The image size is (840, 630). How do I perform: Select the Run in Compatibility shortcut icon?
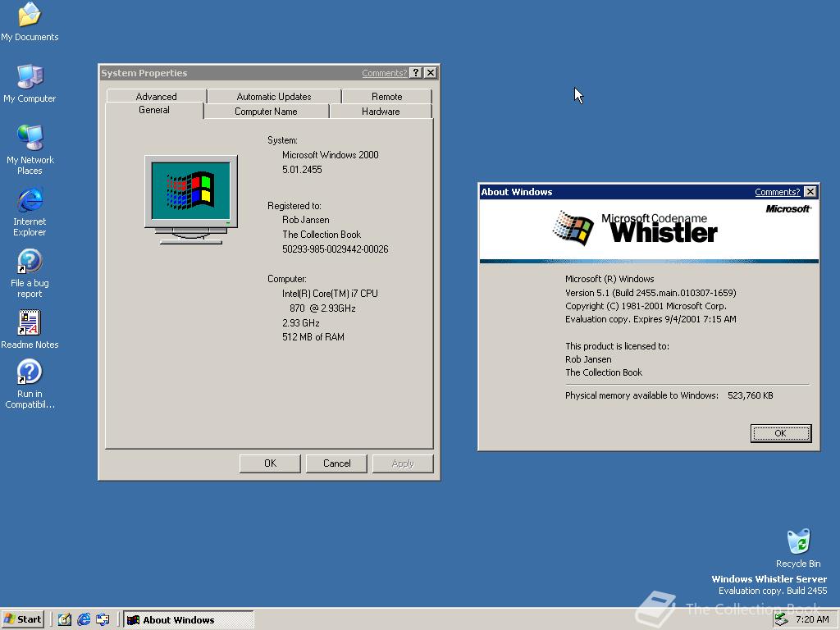click(30, 384)
